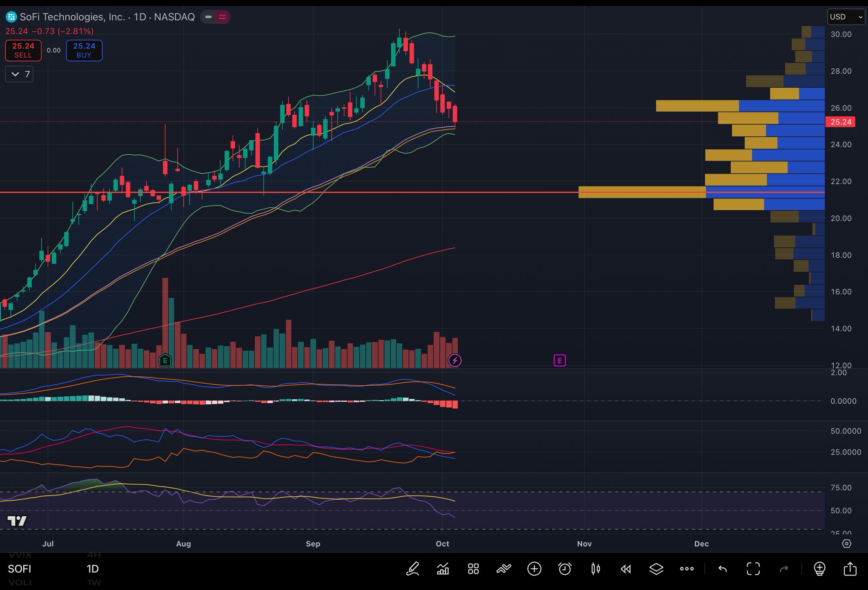This screenshot has height=590, width=868.
Task: Expand the collapsed indicators legend showing 7
Action: click(x=19, y=74)
